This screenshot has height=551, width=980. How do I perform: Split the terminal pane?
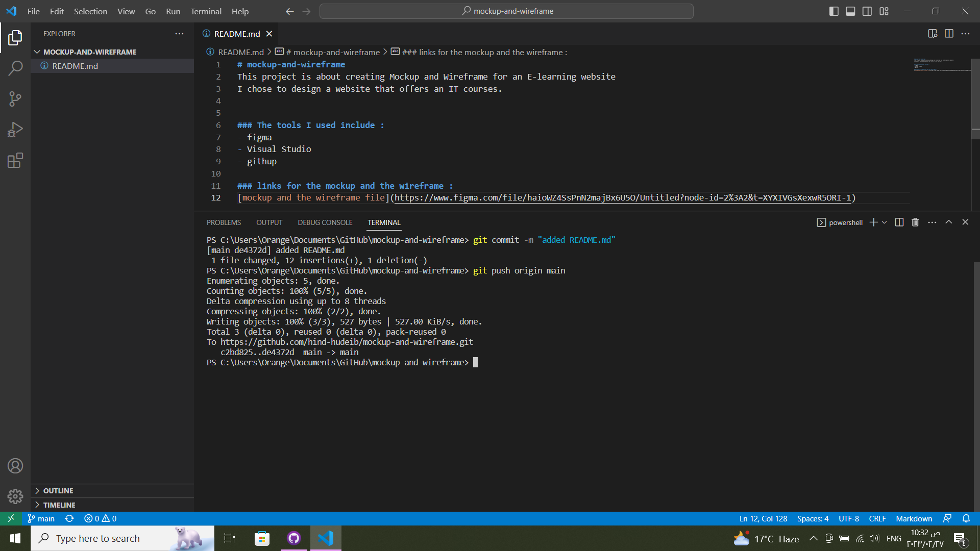tap(898, 222)
